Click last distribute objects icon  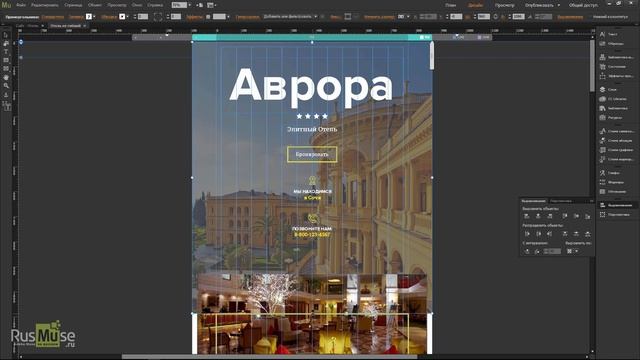click(588, 234)
